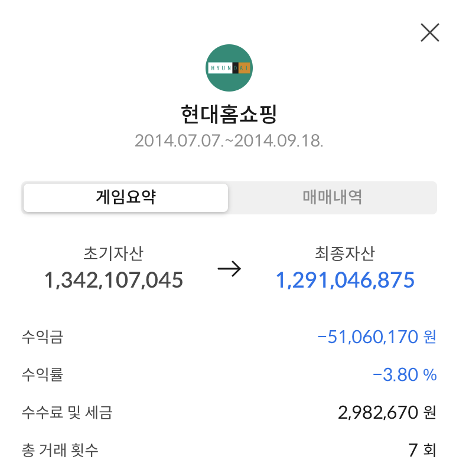Screen dimensions: 456x476
Task: Tap the 현대홈쇼핑 Hyundai logo icon
Action: (x=229, y=68)
